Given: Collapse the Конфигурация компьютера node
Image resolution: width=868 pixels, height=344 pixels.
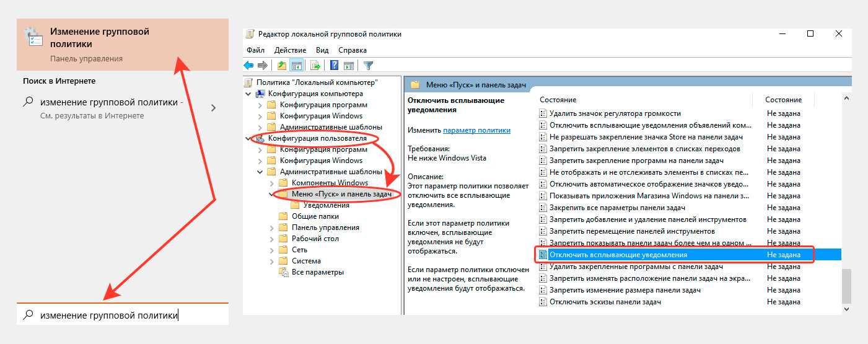Looking at the screenshot, I should pos(248,94).
